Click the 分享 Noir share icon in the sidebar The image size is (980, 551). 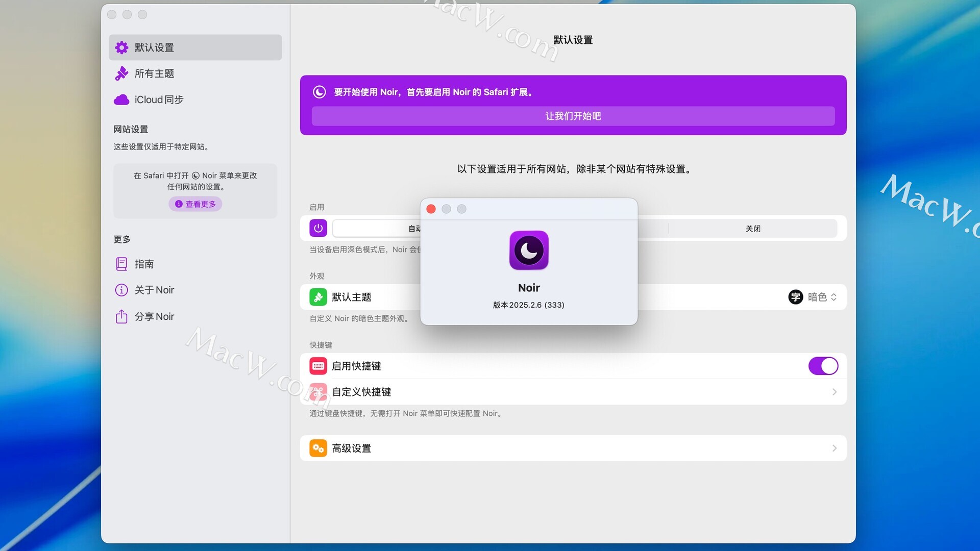(121, 316)
